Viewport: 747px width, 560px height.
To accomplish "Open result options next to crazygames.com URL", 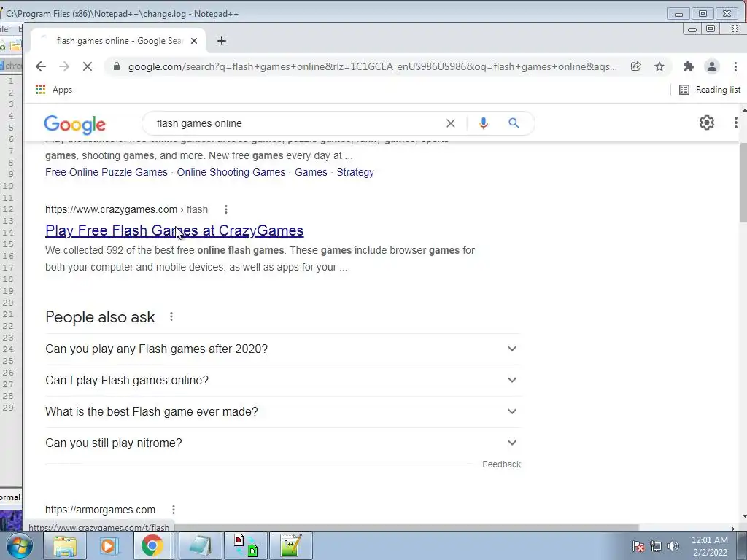I will [x=226, y=209].
